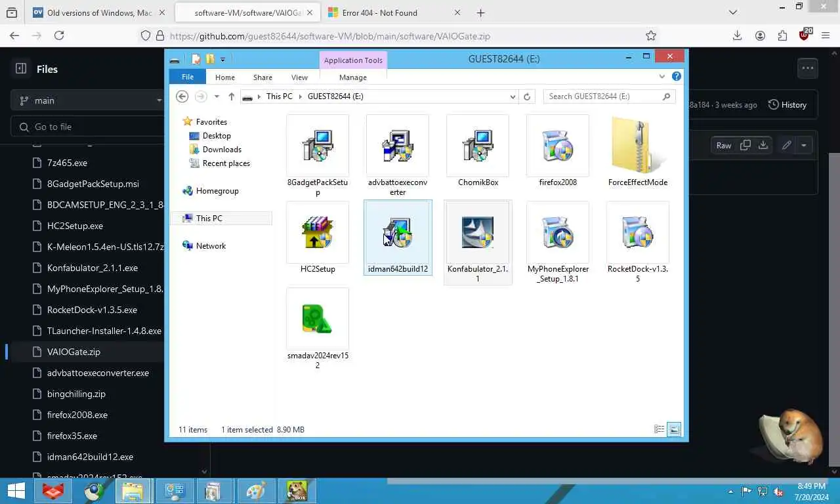Image resolution: width=840 pixels, height=504 pixels.
Task: Show hidden system tray icons arrow
Action: pos(730,492)
